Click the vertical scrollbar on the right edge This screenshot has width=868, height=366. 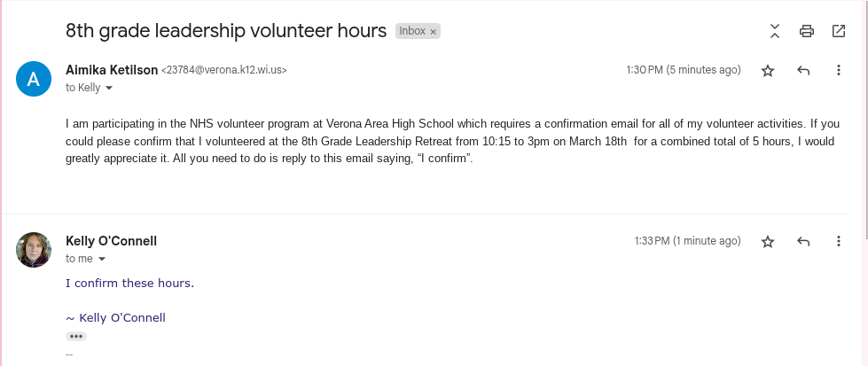coord(864,133)
